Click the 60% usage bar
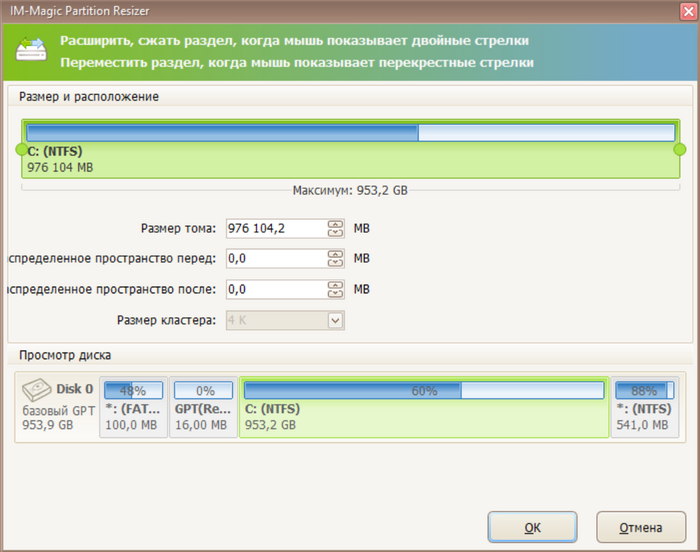Screen dimensions: 700x552 pos(424,390)
